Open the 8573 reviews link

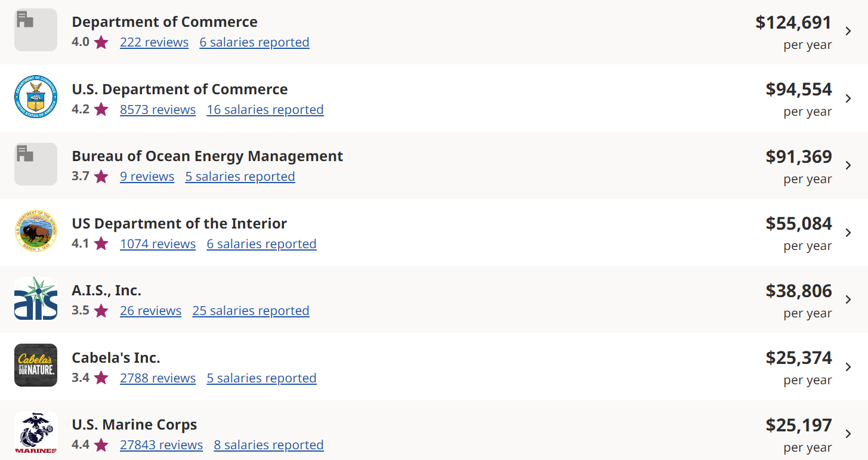tap(157, 110)
